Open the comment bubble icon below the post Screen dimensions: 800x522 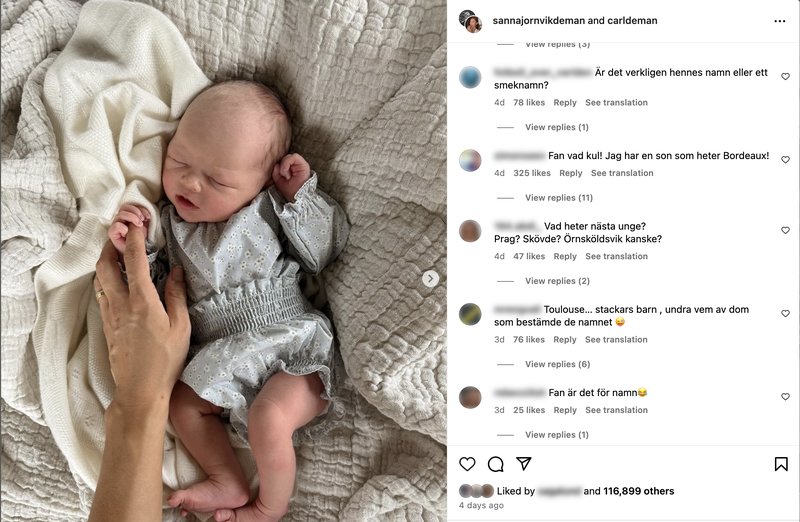point(495,464)
